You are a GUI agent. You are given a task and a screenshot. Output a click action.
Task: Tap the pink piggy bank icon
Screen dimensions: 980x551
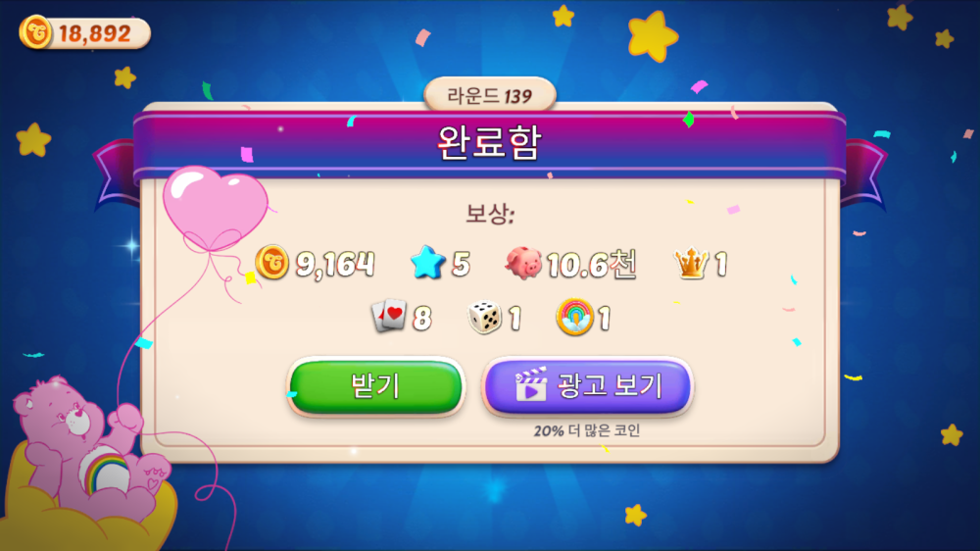tap(523, 263)
